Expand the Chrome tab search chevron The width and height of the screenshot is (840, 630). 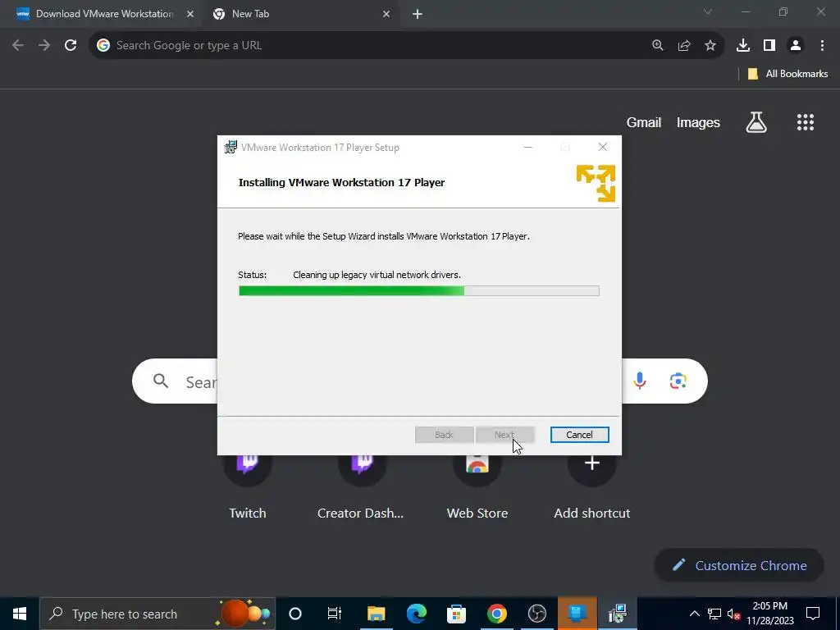pos(708,11)
